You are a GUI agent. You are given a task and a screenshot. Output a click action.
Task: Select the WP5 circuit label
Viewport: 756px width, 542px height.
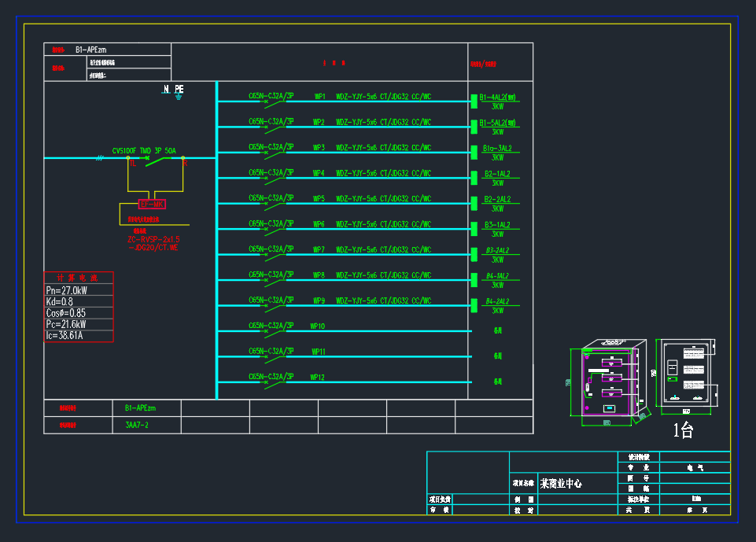(x=319, y=199)
